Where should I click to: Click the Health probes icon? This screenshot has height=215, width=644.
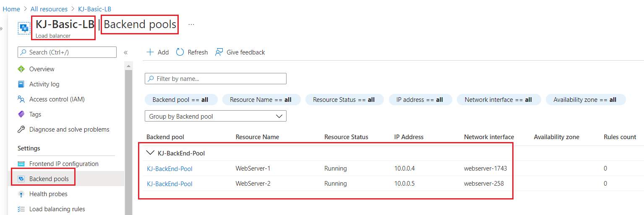(x=21, y=194)
